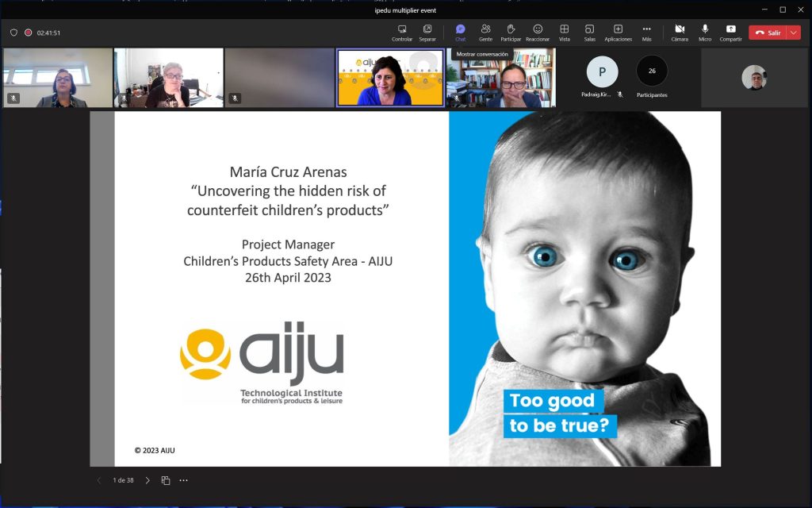
Task: Open the Aplicaciones apps menu
Action: 618,33
